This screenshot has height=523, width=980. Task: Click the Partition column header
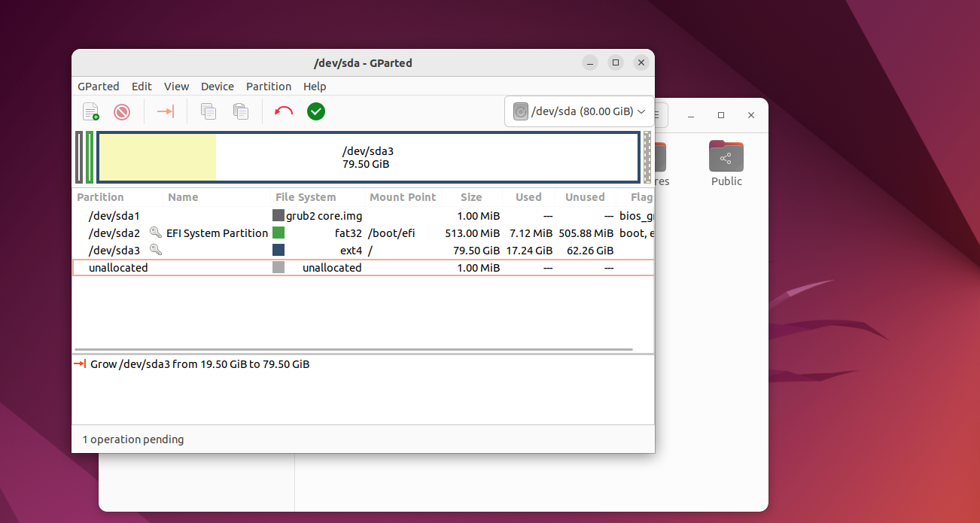coord(100,197)
